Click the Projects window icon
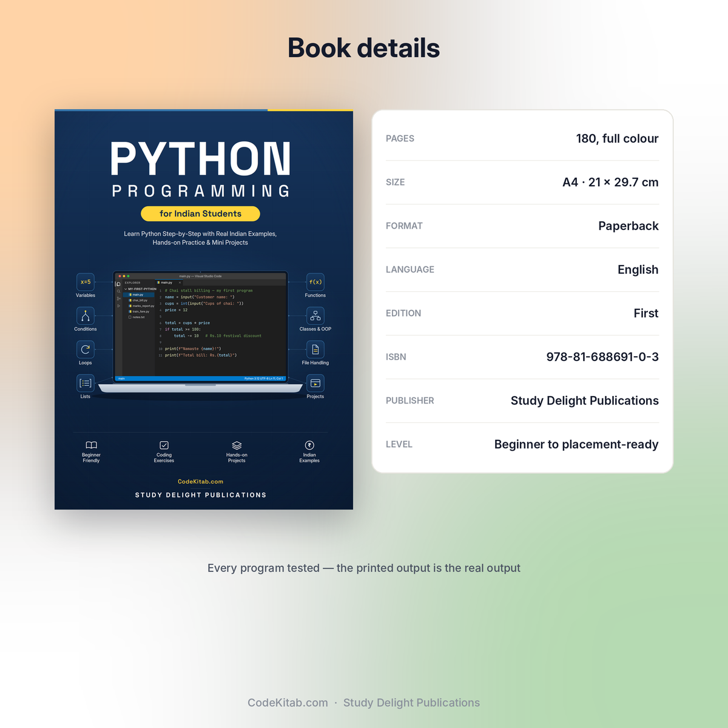The image size is (728, 728). (315, 383)
